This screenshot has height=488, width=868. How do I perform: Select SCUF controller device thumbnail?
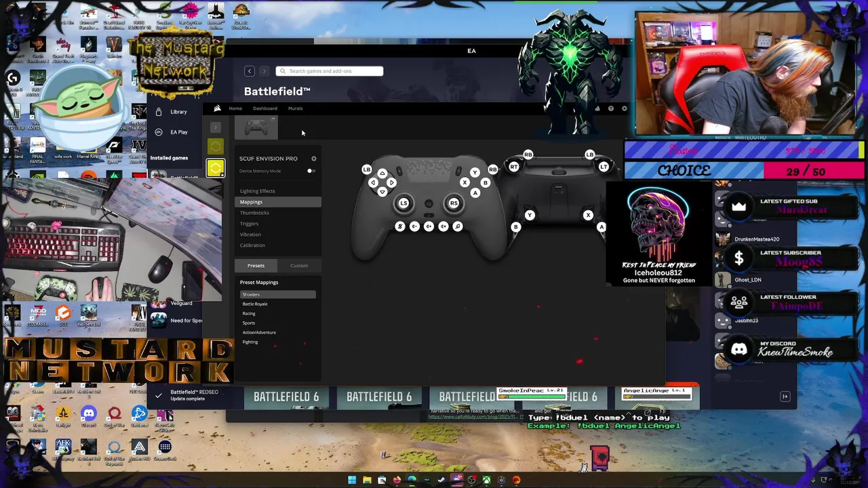pyautogui.click(x=256, y=127)
